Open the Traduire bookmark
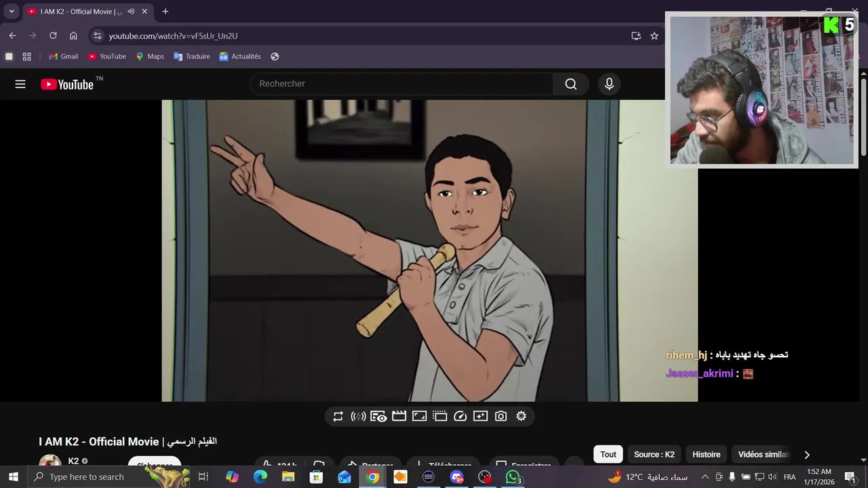This screenshot has height=488, width=868. click(x=192, y=56)
